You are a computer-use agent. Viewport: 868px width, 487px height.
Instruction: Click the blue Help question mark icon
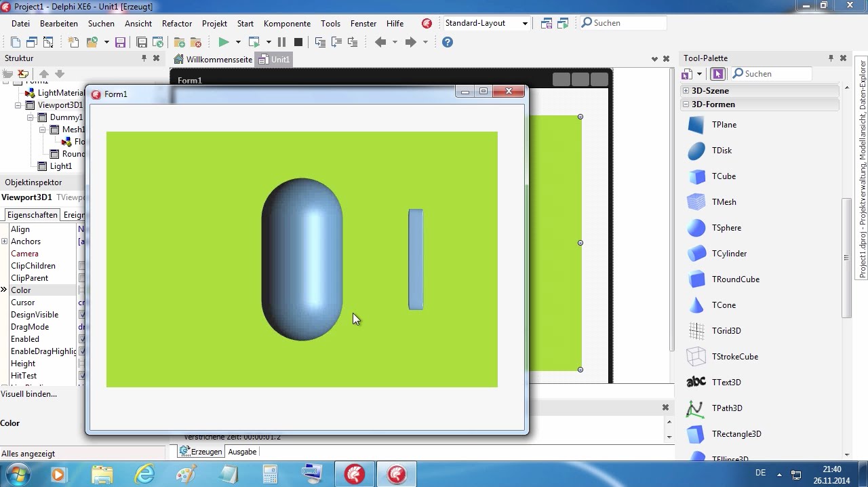pyautogui.click(x=447, y=42)
